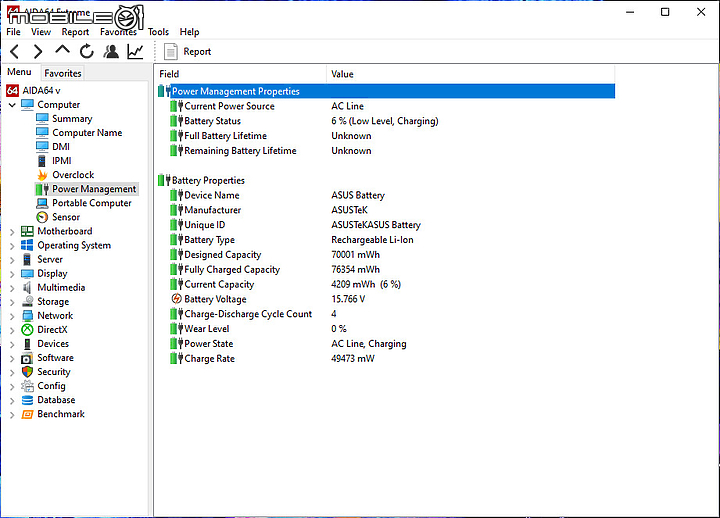Select the Operating System Windows icon
720x518 pixels.
(28, 245)
